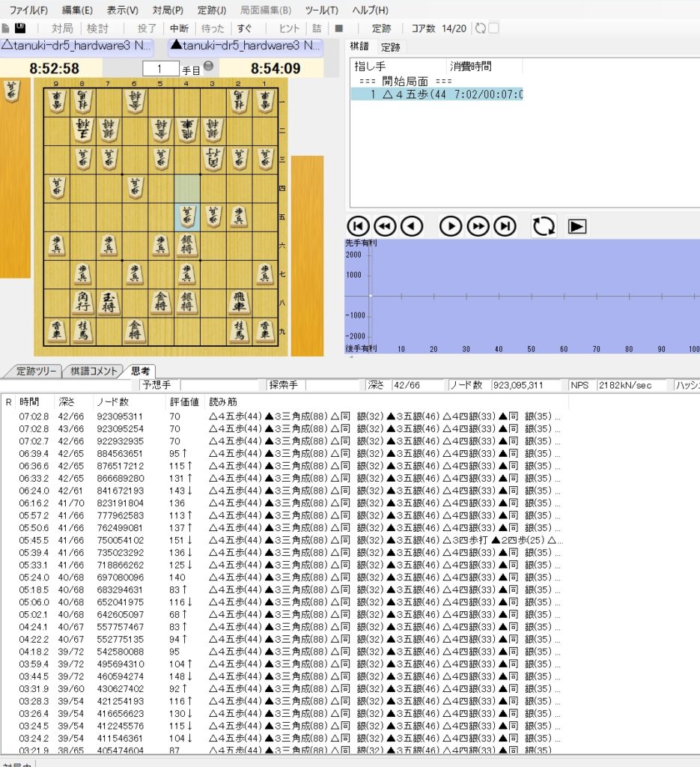Click the new file icon in toolbar

point(6,28)
